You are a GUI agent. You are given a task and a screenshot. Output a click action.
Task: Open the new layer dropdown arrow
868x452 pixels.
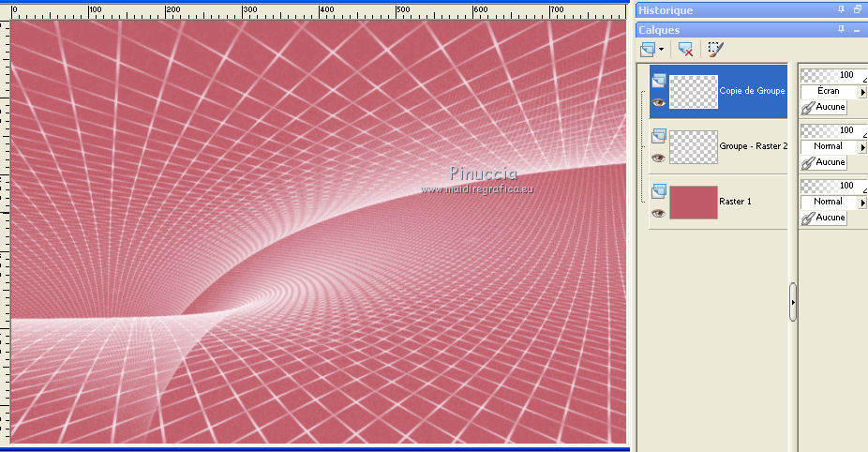(x=661, y=50)
